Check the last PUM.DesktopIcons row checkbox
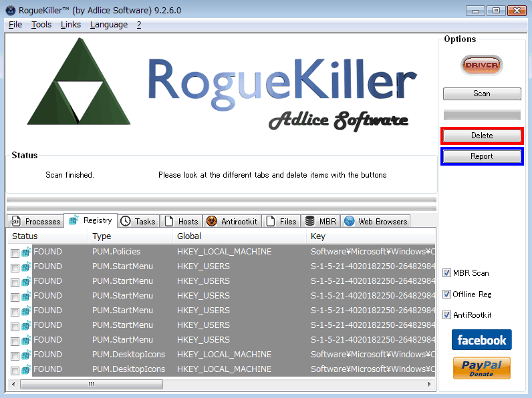 pos(15,371)
